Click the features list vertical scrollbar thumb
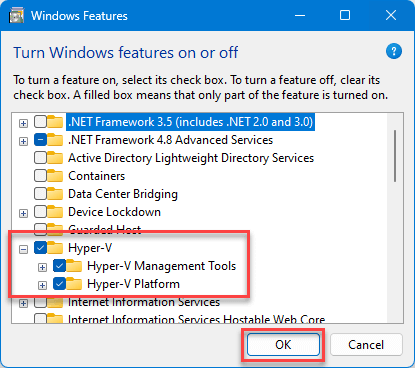 (395, 156)
